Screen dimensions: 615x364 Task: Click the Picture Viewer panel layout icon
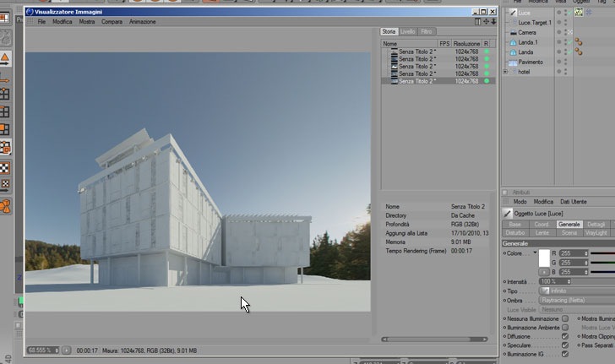coord(478,22)
